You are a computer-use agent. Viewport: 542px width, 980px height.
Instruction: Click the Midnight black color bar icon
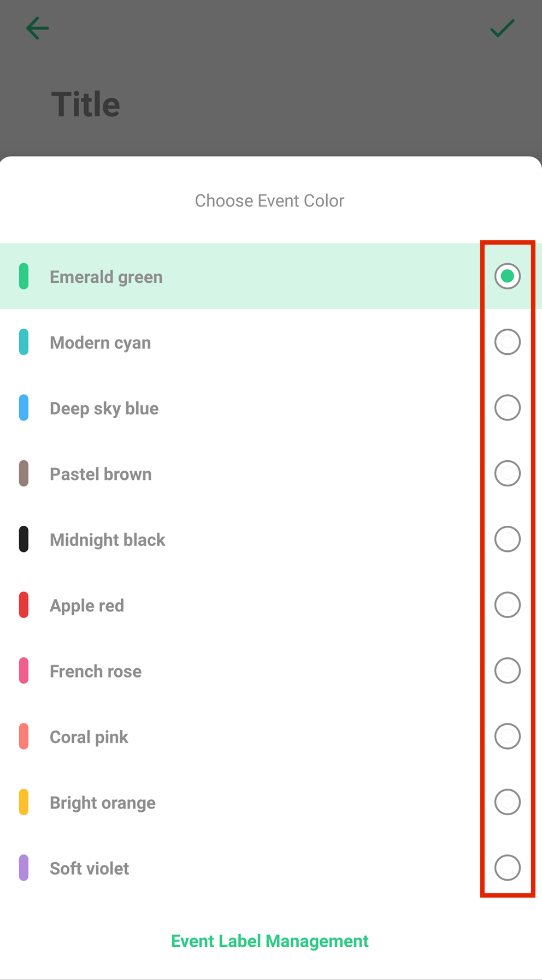pyautogui.click(x=23, y=539)
